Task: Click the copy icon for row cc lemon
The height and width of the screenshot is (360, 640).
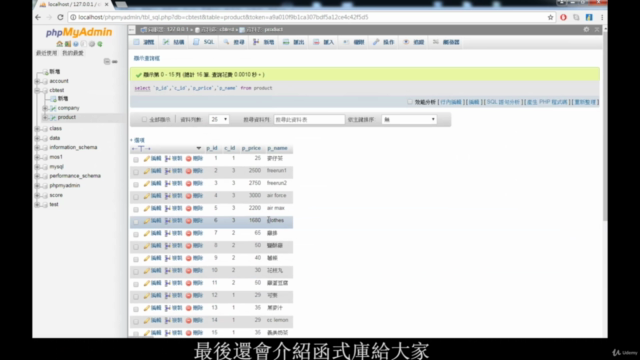Action: [x=168, y=320]
